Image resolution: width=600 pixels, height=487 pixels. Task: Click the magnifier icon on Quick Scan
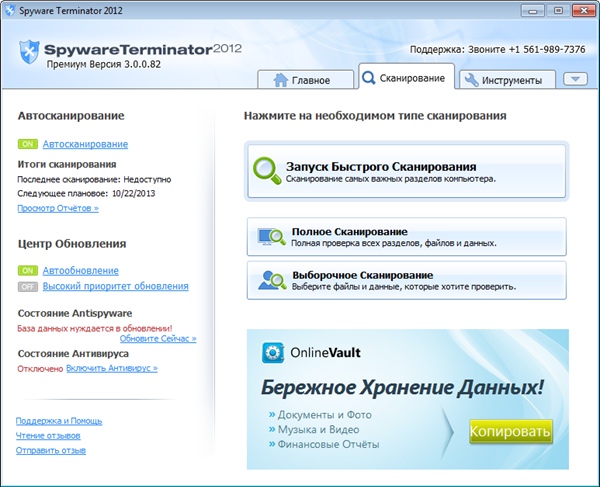[x=267, y=169]
